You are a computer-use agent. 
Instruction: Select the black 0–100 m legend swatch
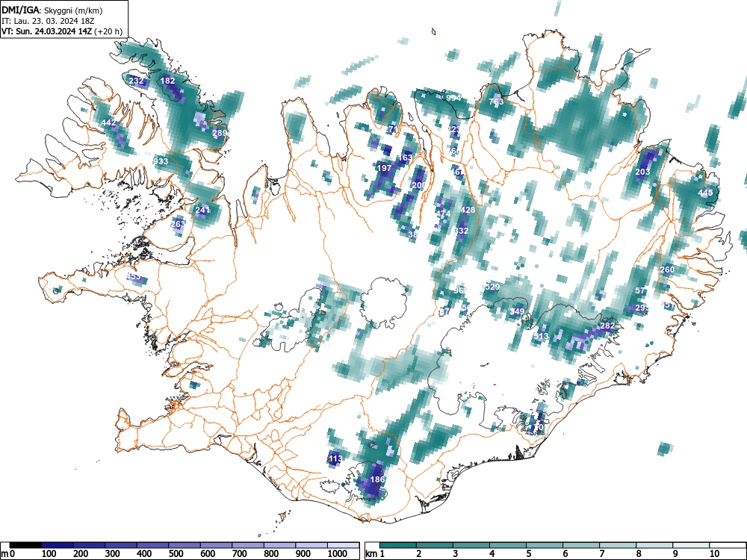[25, 545]
